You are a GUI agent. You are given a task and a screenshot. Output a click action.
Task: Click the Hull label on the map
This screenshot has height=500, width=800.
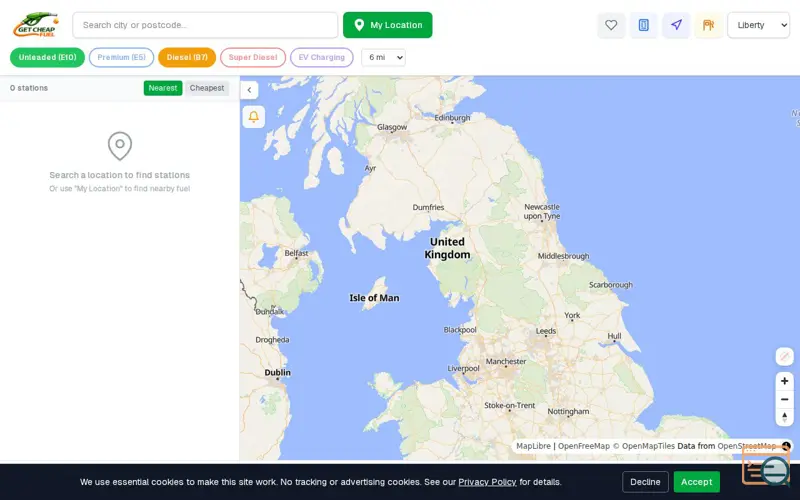tap(614, 336)
